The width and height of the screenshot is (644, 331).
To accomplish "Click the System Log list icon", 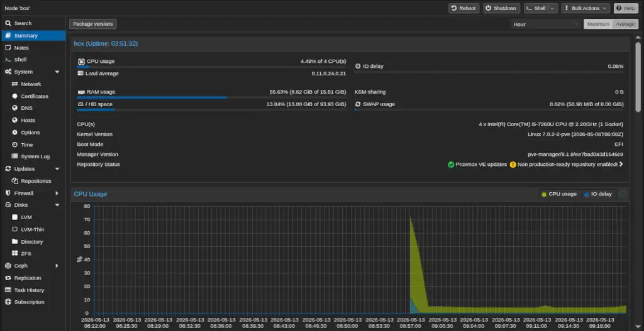I will point(15,156).
